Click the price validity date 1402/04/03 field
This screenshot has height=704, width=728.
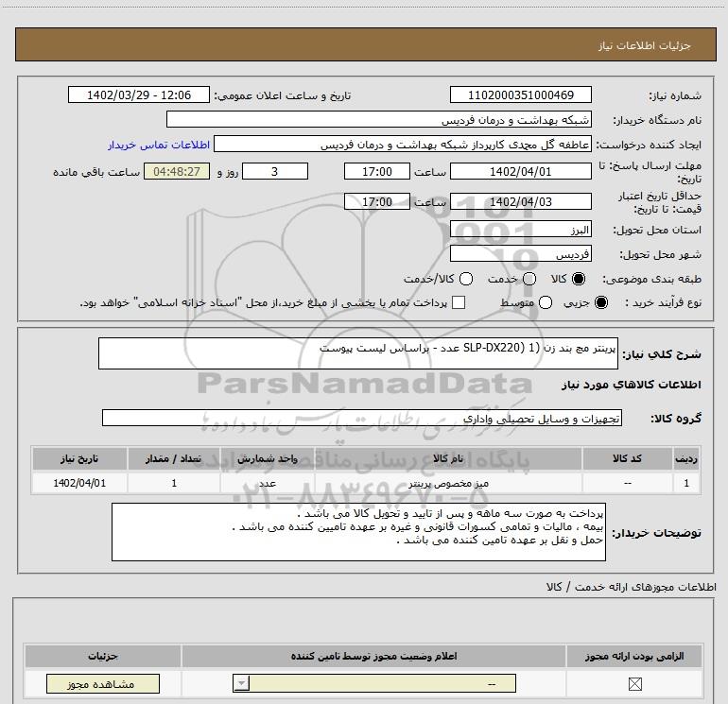click(x=520, y=201)
